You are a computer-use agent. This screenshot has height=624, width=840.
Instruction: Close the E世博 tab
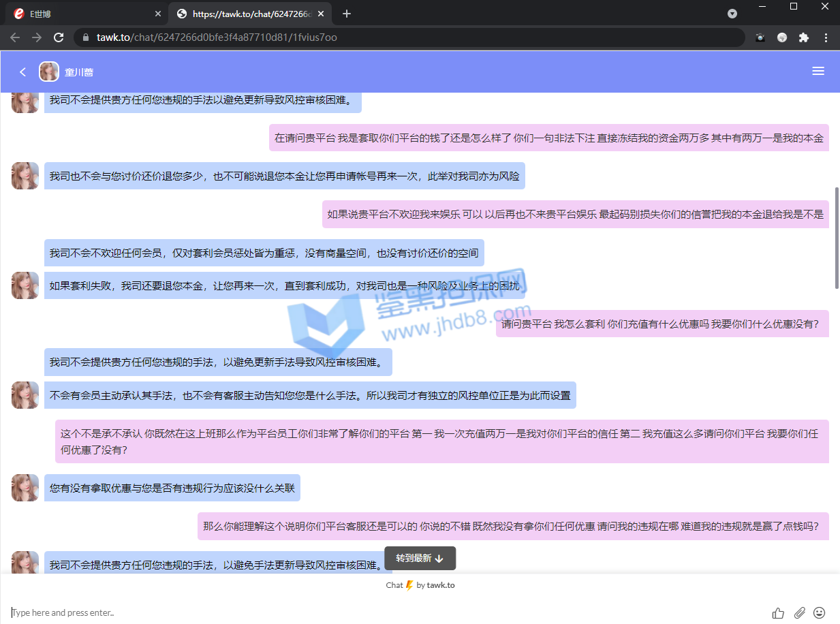pyautogui.click(x=158, y=14)
